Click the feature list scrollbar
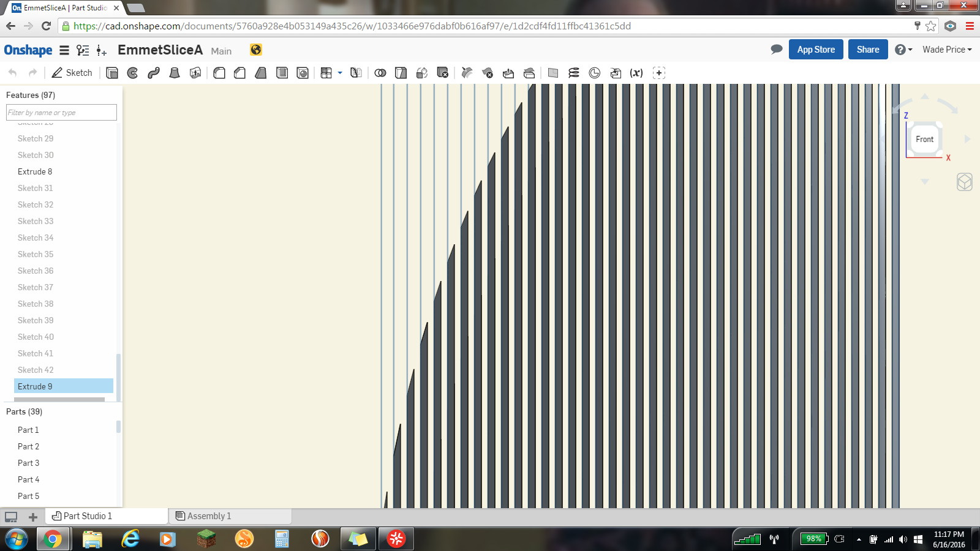 (x=118, y=377)
